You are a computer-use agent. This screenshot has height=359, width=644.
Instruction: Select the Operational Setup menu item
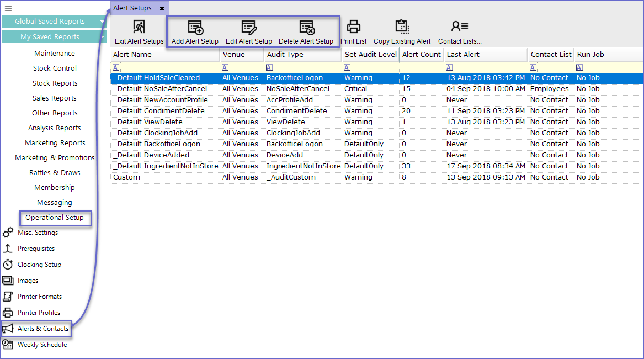click(x=55, y=218)
